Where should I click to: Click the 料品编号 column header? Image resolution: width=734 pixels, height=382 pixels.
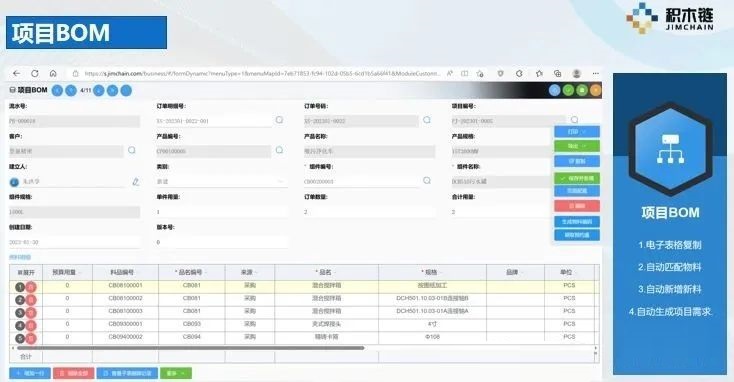(125, 272)
